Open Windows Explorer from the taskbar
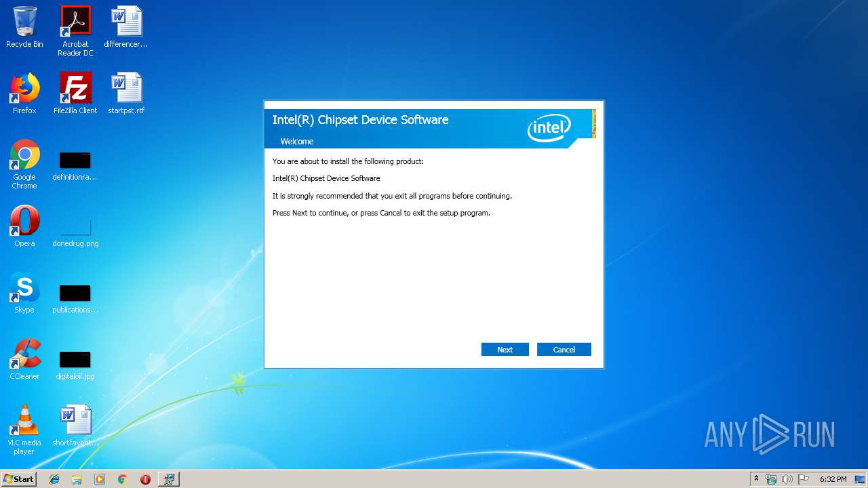This screenshot has width=868, height=488. click(x=77, y=479)
